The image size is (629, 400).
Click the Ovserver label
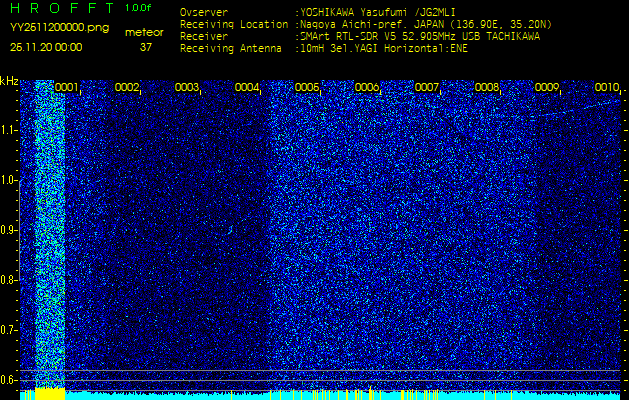click(x=204, y=13)
